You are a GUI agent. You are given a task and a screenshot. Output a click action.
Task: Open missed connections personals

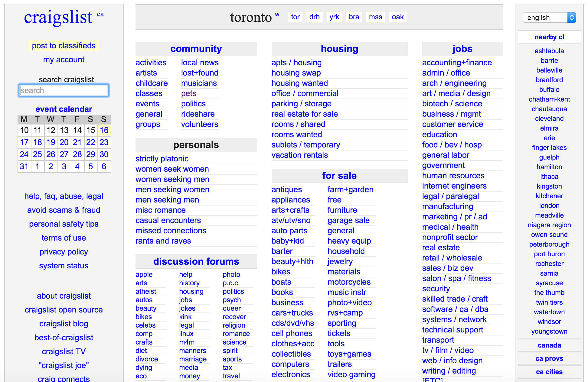click(171, 231)
